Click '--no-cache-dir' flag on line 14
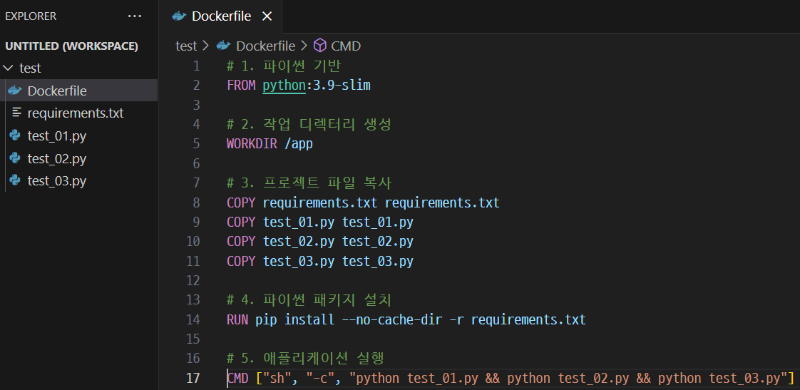 click(392, 320)
